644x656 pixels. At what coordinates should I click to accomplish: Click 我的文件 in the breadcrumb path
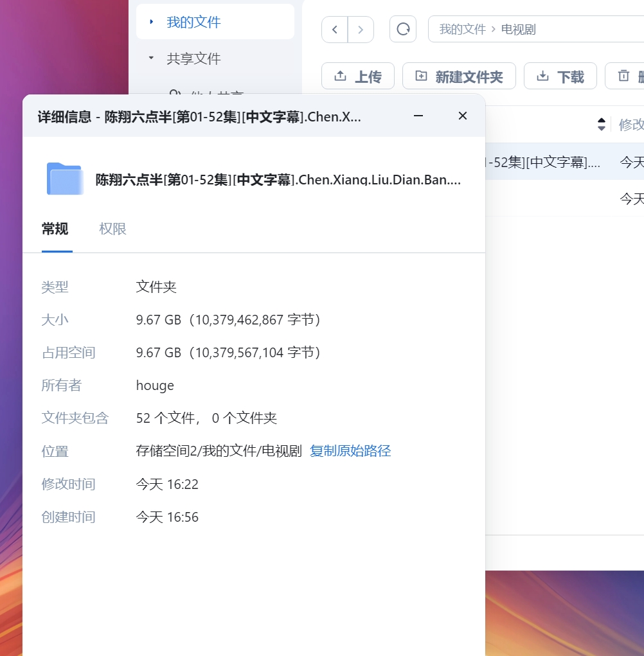[x=462, y=30]
